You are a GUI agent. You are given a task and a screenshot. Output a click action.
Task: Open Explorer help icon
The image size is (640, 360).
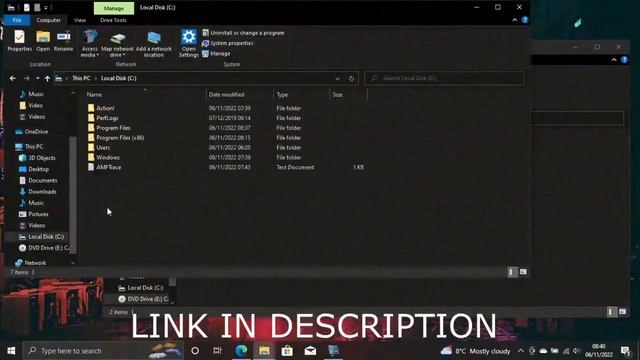pyautogui.click(x=525, y=20)
